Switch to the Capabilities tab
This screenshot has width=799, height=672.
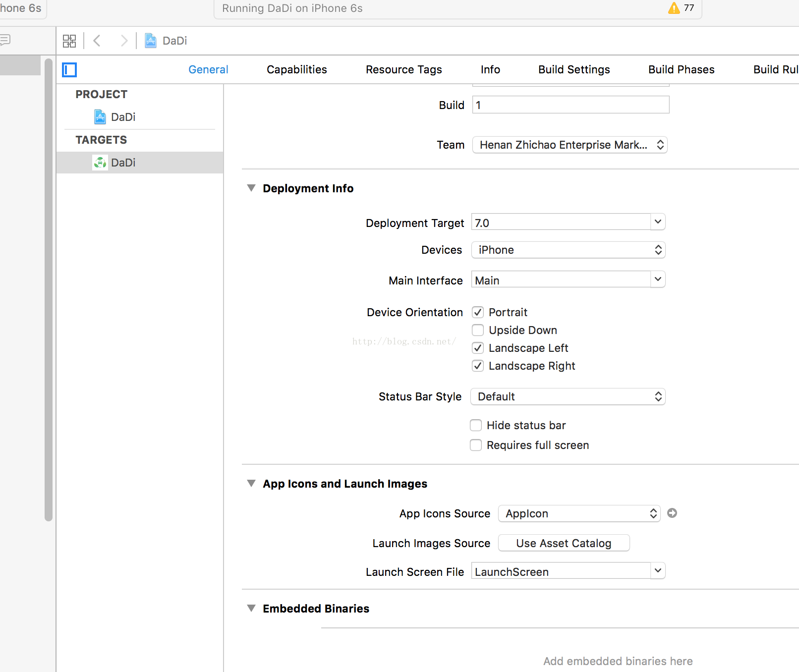tap(297, 69)
